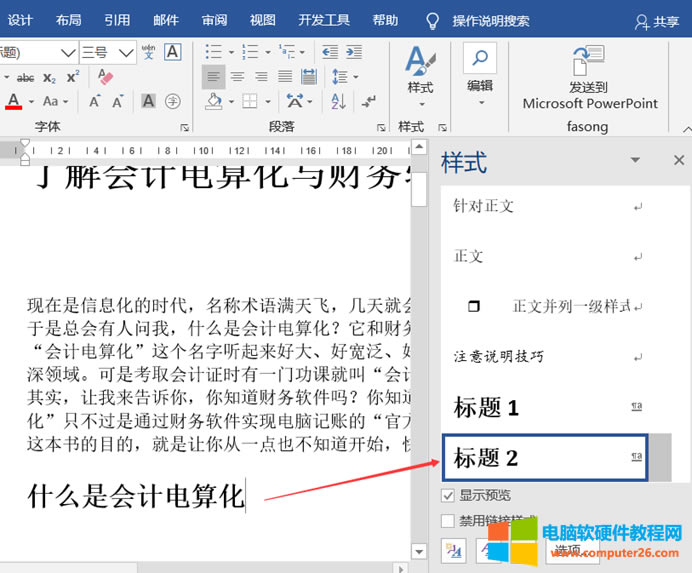
Task: Click the red font color button
Action: coord(14,101)
